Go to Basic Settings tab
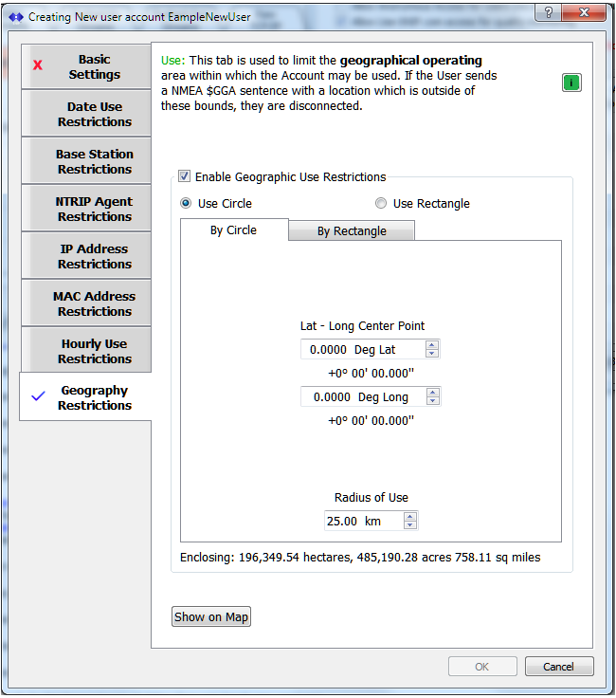Image resolution: width=616 pixels, height=698 pixels. (94, 66)
